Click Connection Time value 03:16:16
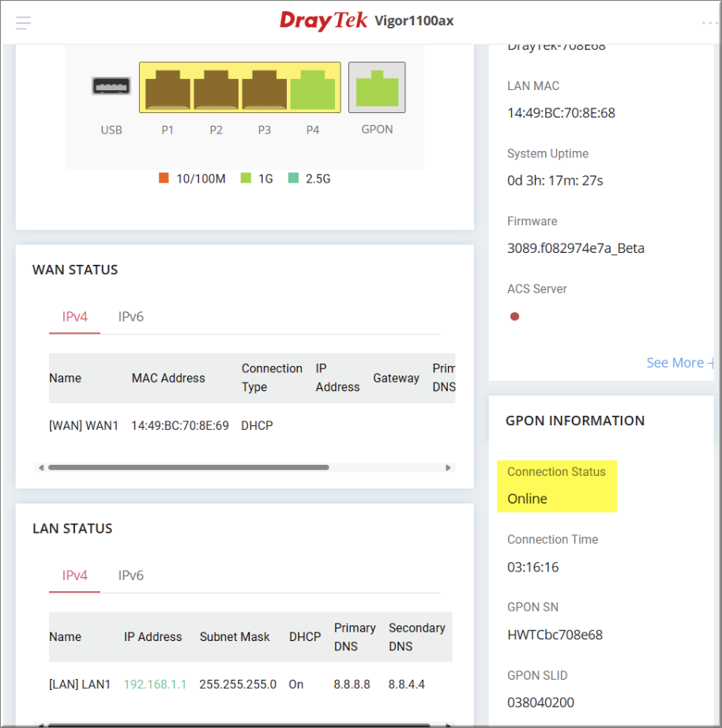The image size is (722, 728). 533,568
